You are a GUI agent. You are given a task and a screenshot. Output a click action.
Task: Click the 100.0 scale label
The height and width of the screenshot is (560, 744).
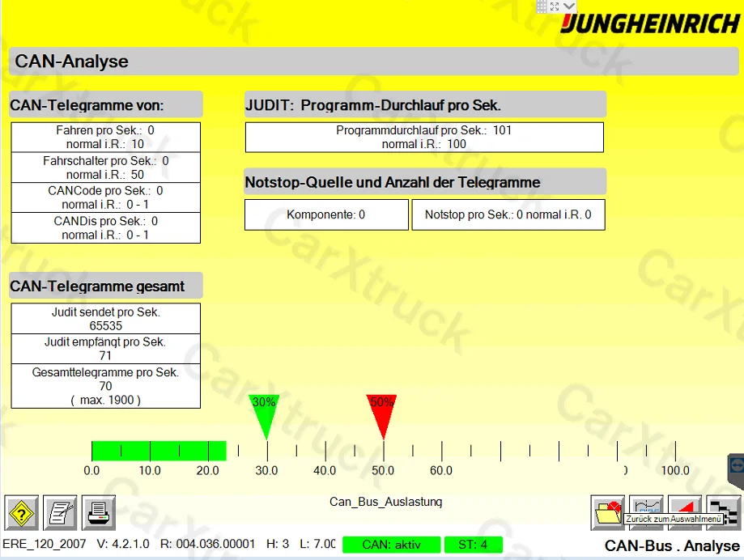[675, 470]
